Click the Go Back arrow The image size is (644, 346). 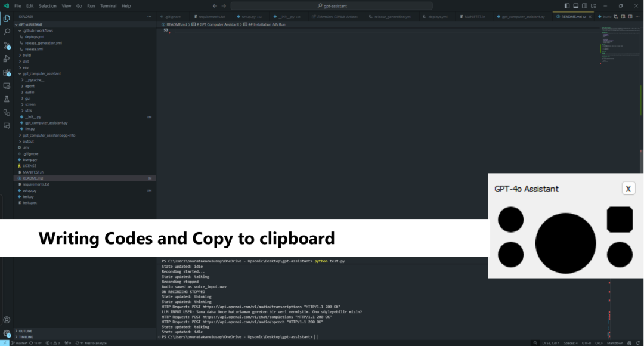pos(215,6)
